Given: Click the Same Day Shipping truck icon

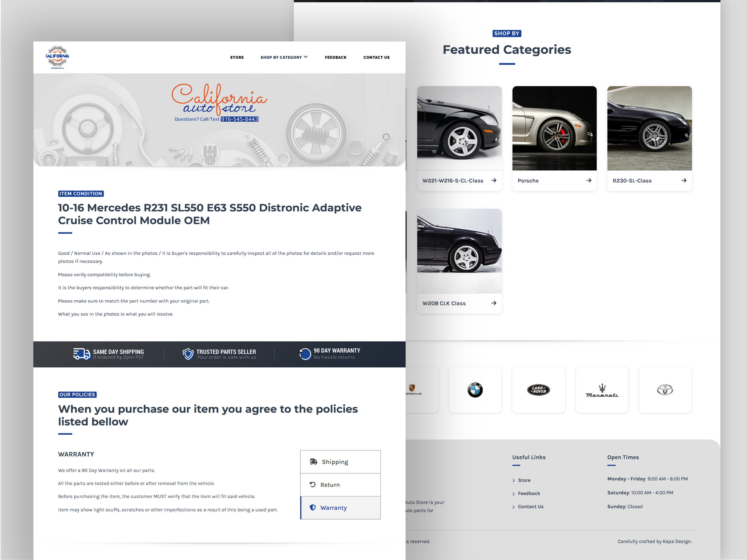Looking at the screenshot, I should pos(82,354).
